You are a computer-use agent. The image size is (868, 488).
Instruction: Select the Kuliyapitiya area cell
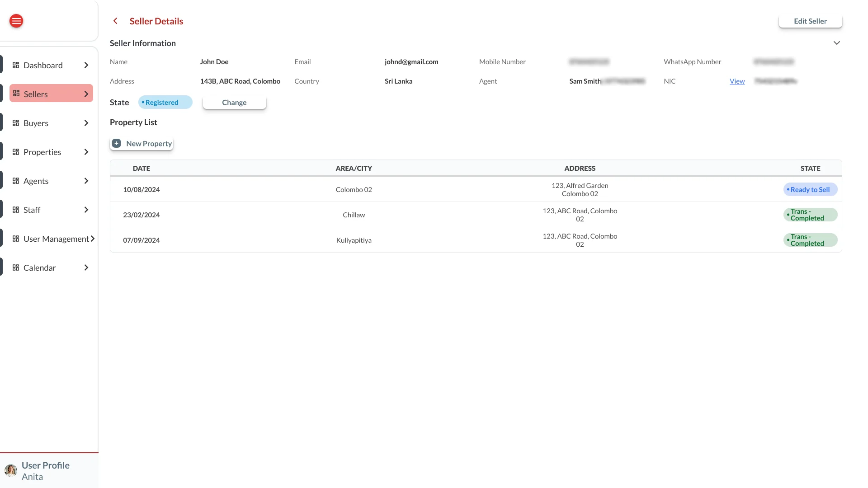[354, 240]
